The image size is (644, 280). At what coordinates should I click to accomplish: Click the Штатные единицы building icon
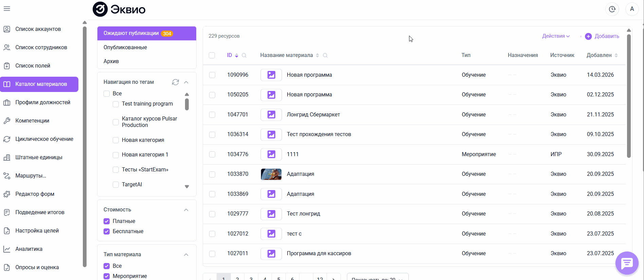(7, 157)
